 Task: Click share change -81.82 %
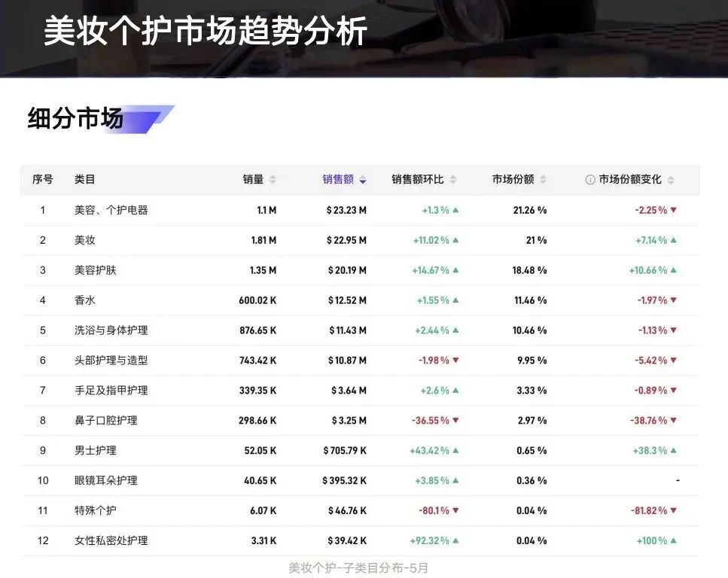click(x=649, y=510)
